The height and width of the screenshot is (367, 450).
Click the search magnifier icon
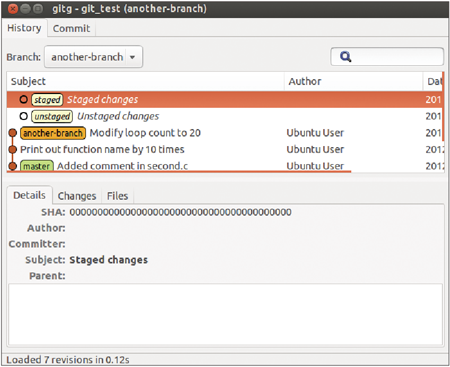tap(345, 57)
